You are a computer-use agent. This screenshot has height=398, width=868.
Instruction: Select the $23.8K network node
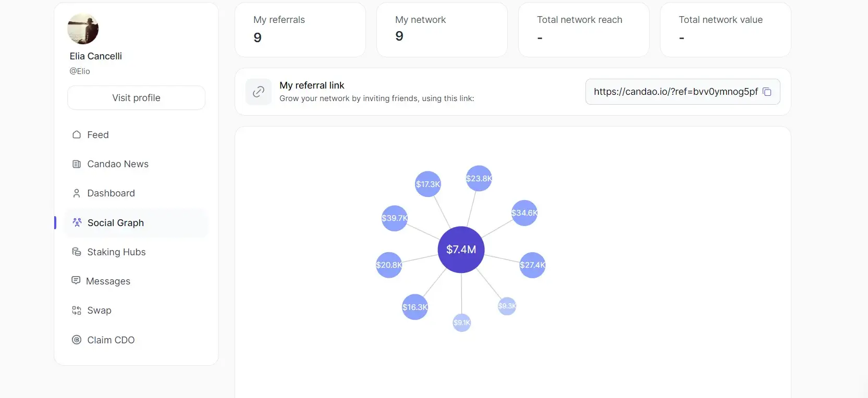[479, 178]
